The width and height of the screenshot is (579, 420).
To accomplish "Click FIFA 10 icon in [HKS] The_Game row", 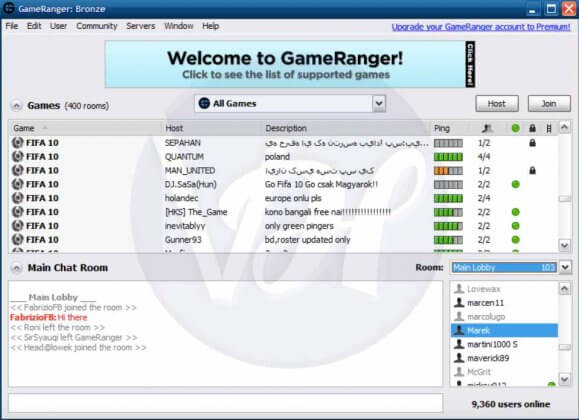I will point(17,212).
